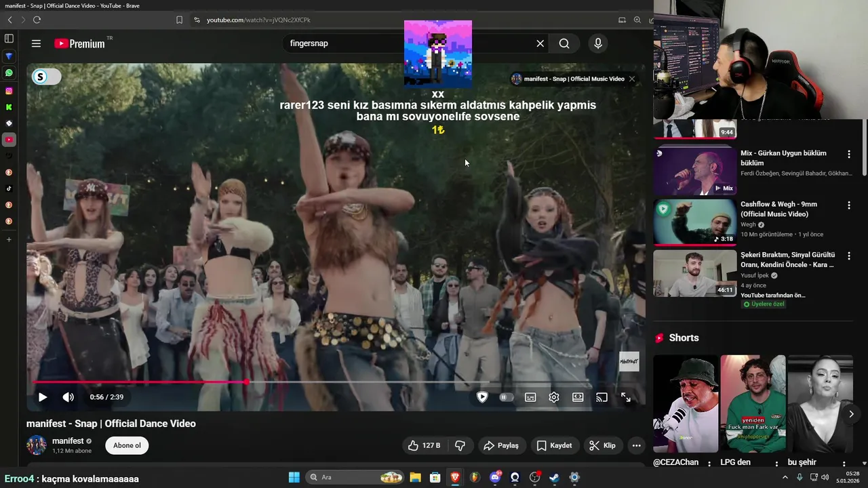Clear the fingersnap search text
868x488 pixels.
tap(540, 43)
